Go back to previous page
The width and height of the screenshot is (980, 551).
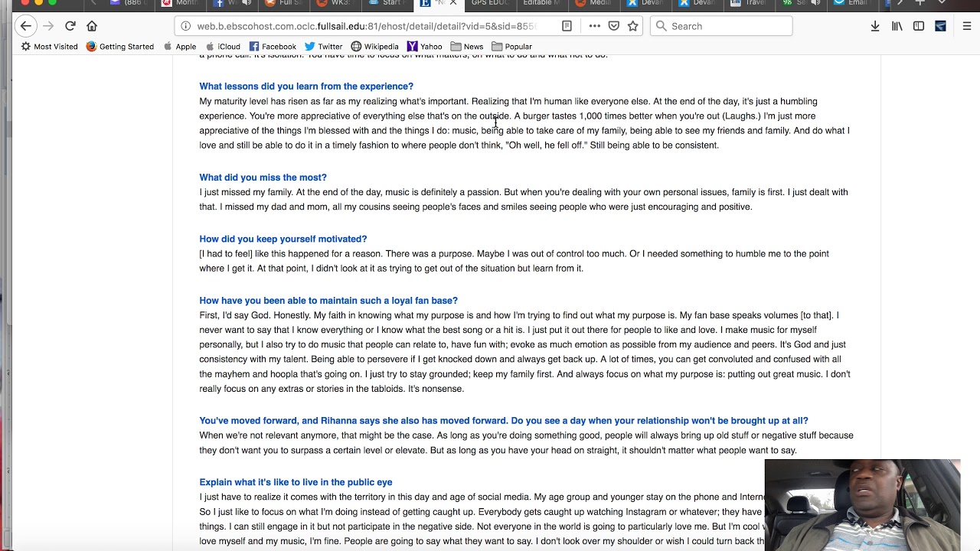point(26,26)
